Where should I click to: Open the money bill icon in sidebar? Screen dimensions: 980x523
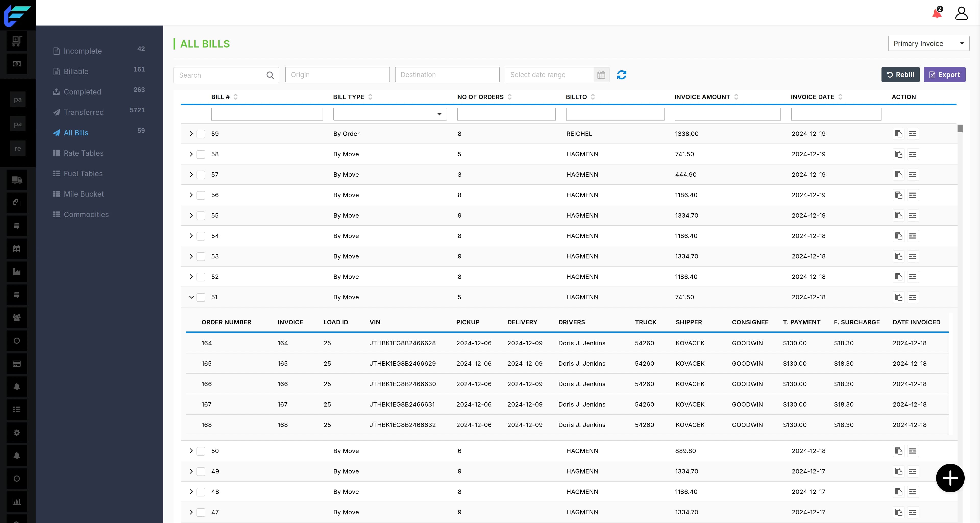point(17,64)
